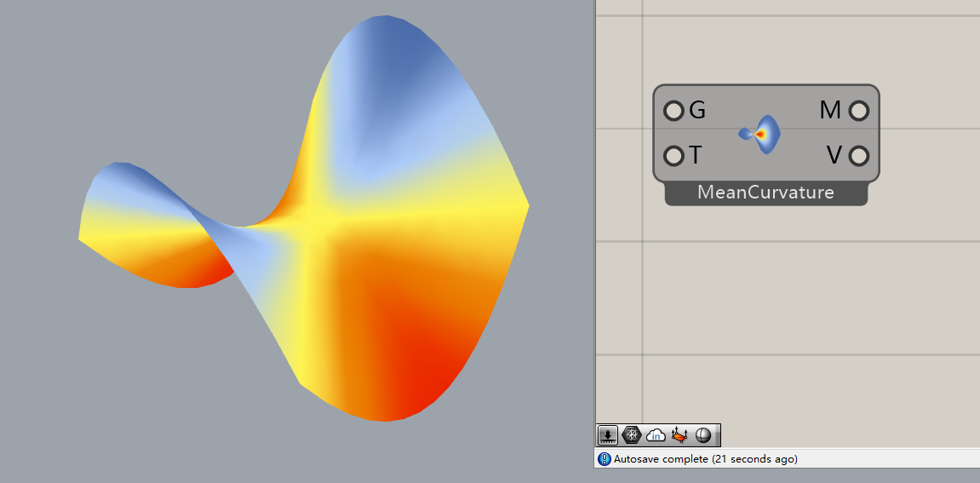Click the V output label text
This screenshot has width=980, height=483.
tap(834, 155)
